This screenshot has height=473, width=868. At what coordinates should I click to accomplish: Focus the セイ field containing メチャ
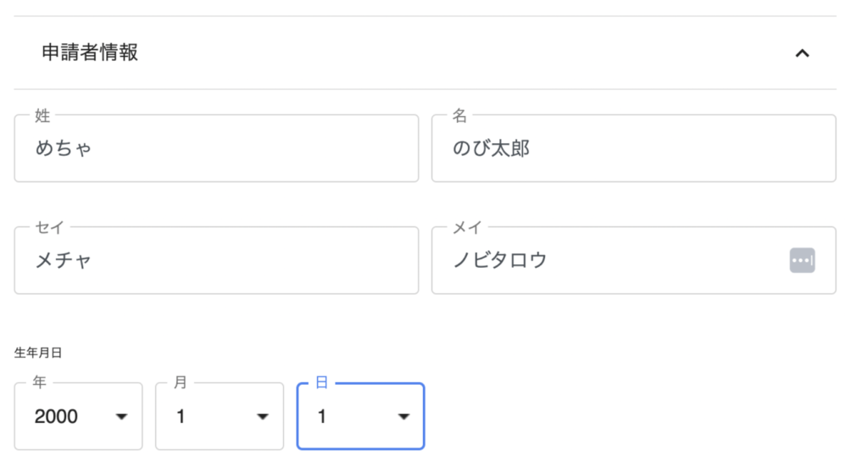(216, 260)
